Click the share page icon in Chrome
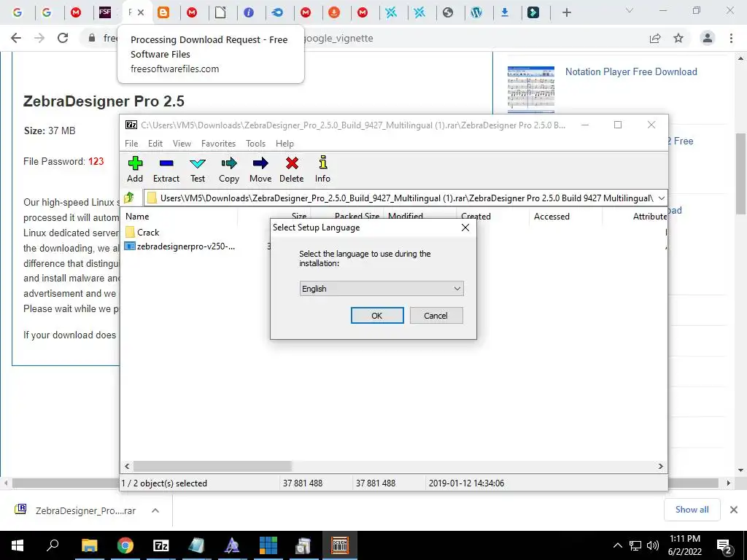 (x=655, y=38)
